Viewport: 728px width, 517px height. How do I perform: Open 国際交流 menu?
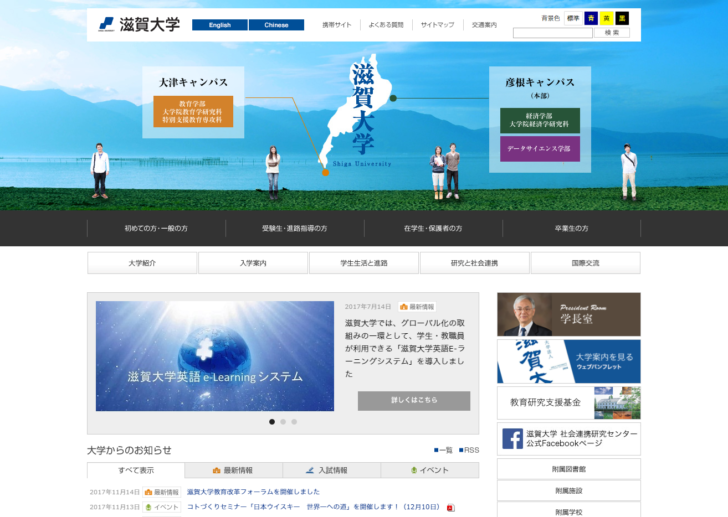[x=585, y=263]
